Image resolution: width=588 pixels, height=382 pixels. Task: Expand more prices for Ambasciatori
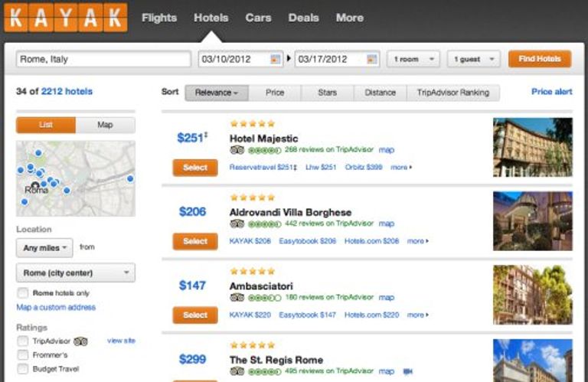(418, 315)
